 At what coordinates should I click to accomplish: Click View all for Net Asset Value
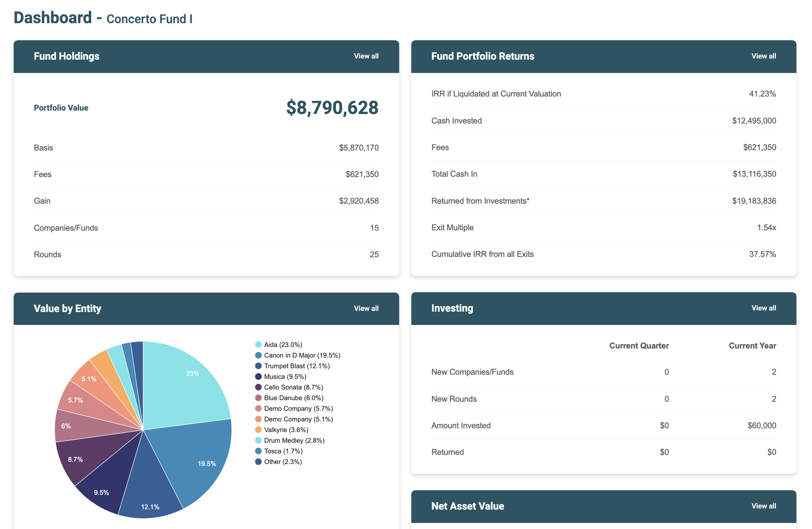763,506
